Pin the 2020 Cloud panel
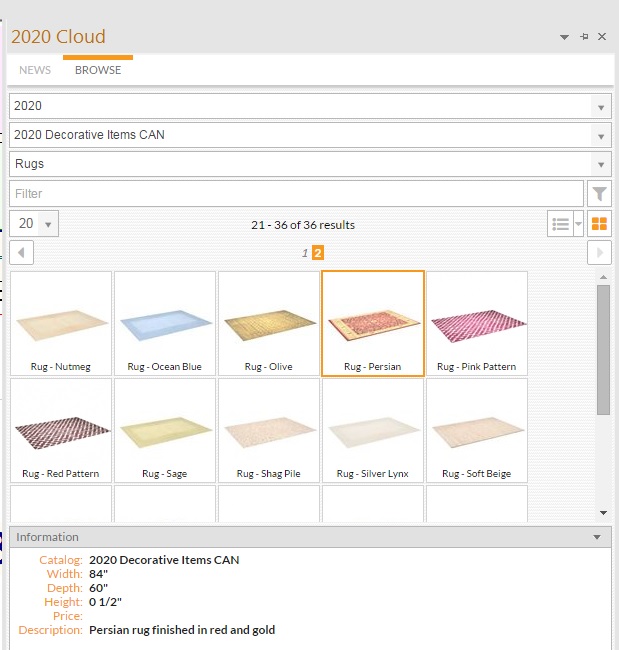Image resolution: width=619 pixels, height=650 pixels. coord(584,37)
